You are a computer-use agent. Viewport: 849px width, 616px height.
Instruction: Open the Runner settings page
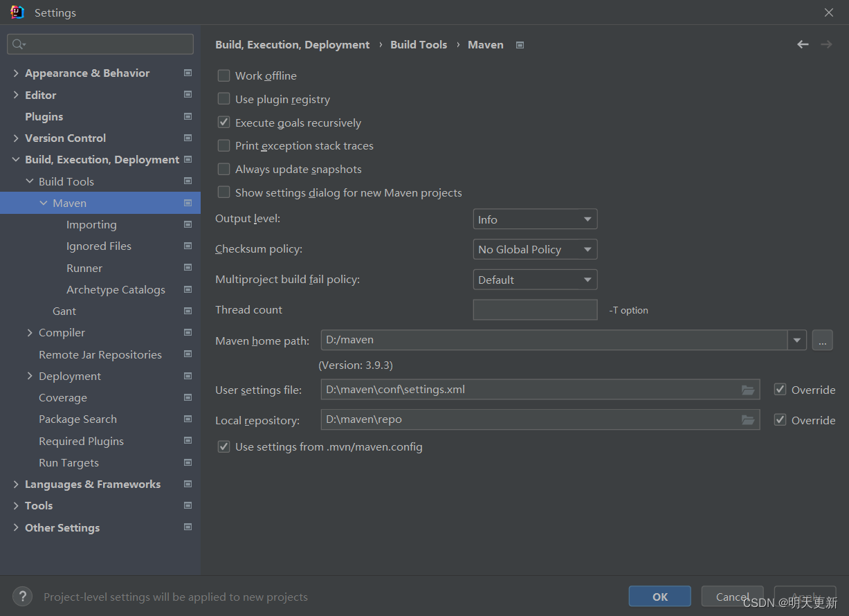point(84,268)
